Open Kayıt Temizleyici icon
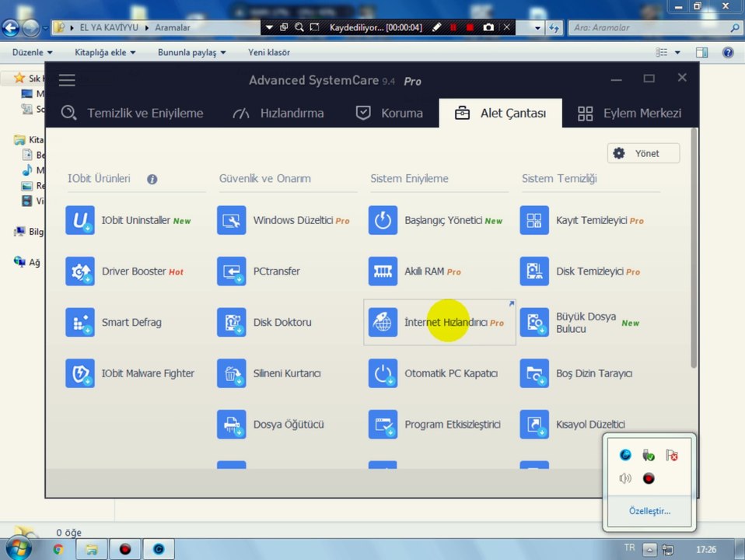745x560 pixels. point(534,220)
